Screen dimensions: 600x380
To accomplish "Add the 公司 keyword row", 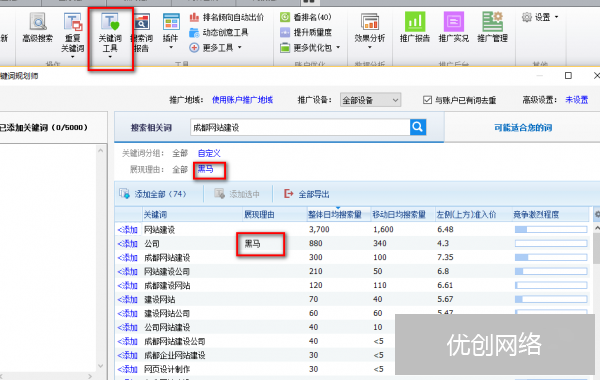I will point(128,244).
